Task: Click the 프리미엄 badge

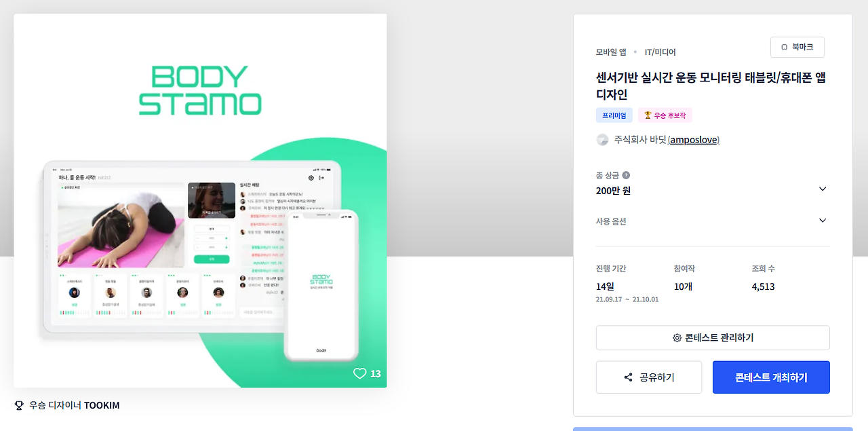Action: click(614, 115)
